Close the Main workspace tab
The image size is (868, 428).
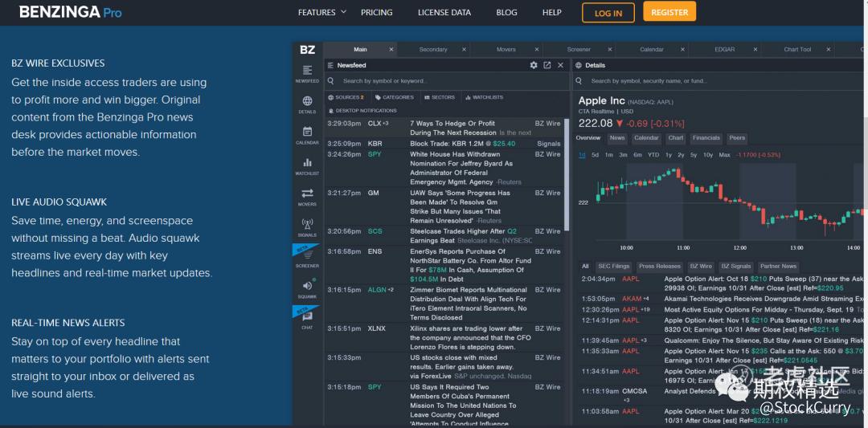point(391,49)
